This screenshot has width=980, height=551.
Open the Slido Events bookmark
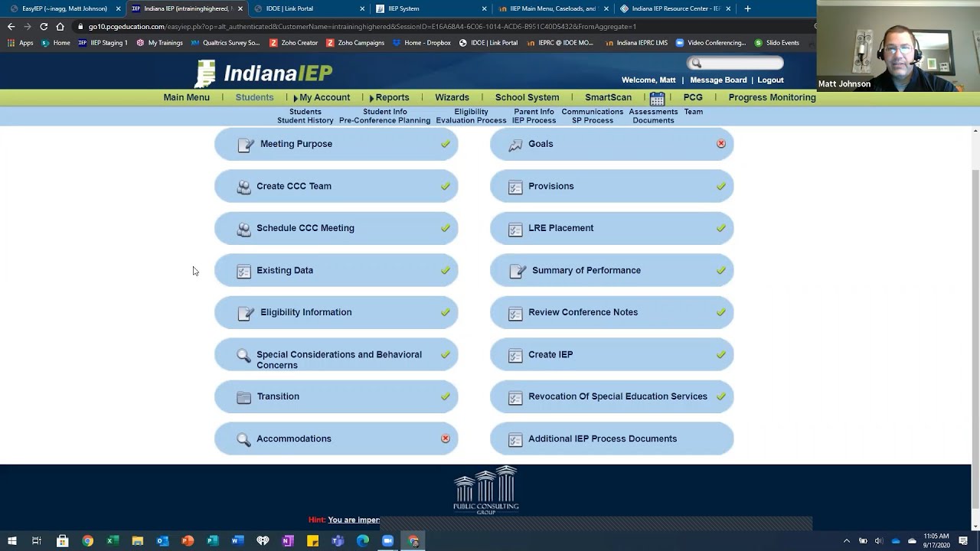[775, 43]
